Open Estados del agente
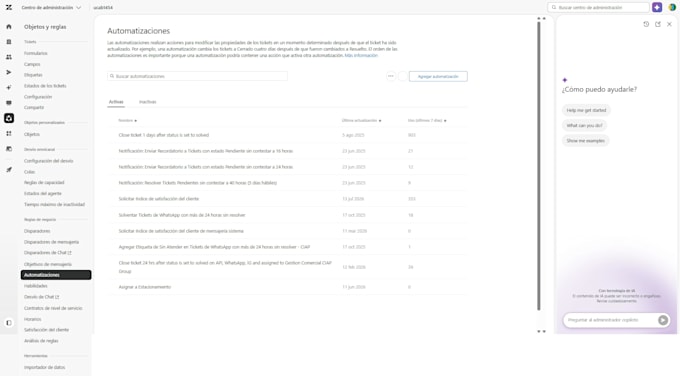Viewport: 680px width, 376px height. 42,193
